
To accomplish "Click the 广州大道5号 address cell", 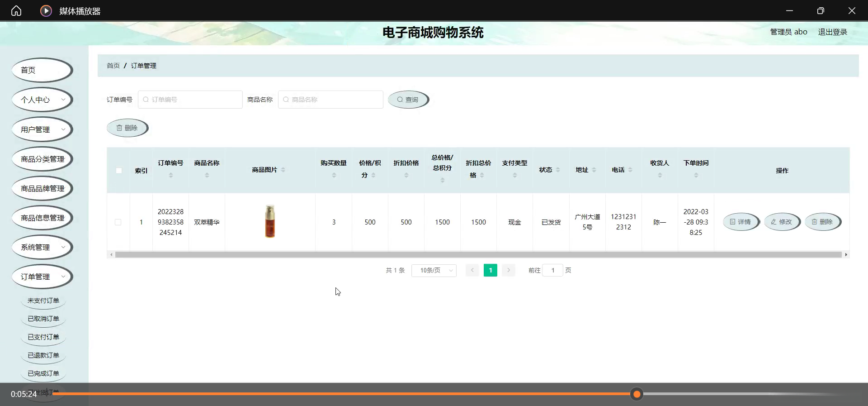I will [x=587, y=222].
